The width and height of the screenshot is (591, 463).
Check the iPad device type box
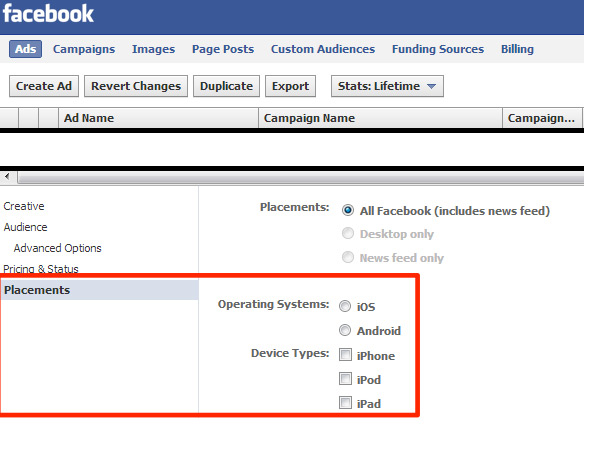pos(345,403)
